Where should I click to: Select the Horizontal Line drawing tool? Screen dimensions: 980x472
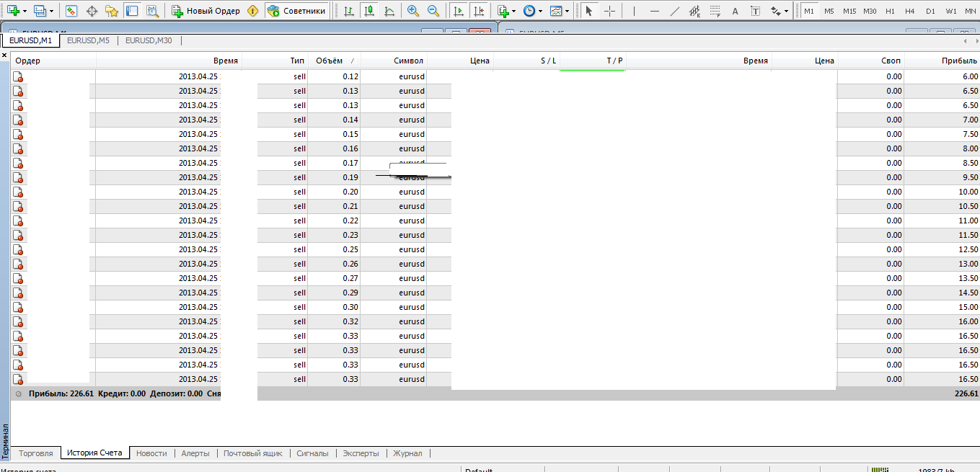tap(655, 11)
